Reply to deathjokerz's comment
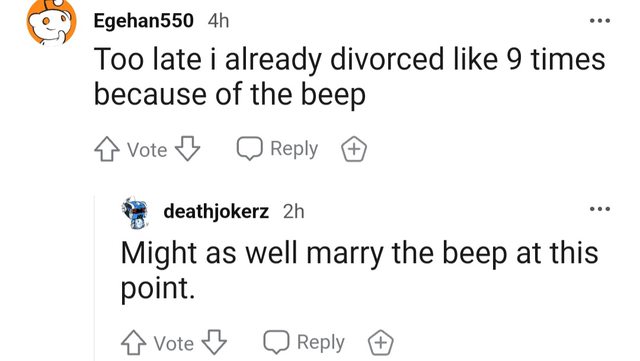Viewport: 640px width, 361px height. 304,342
